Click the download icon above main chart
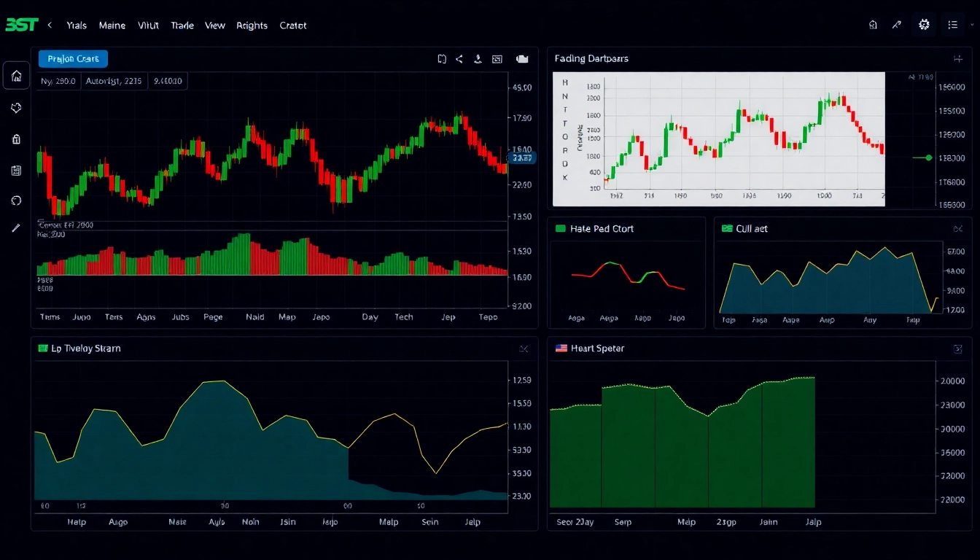The image size is (980, 560). pos(478,59)
